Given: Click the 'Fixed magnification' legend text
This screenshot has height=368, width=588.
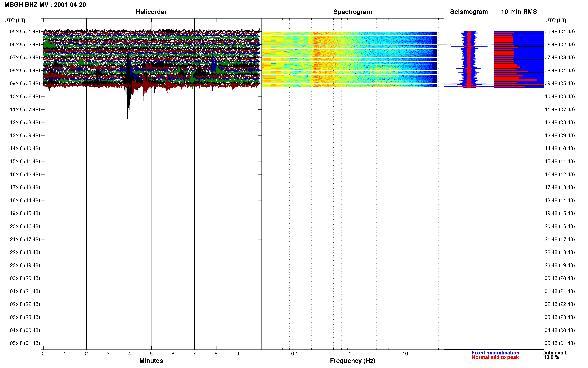Looking at the screenshot, I should (495, 353).
